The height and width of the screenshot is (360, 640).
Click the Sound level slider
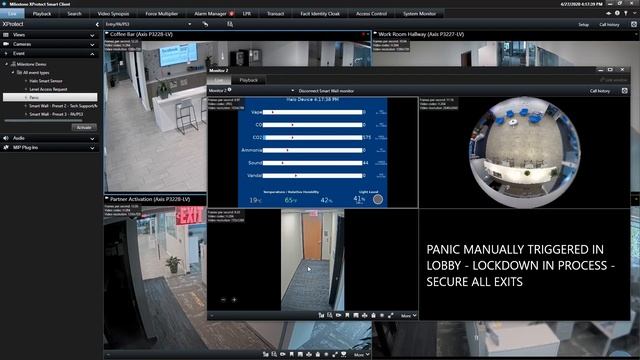pyautogui.click(x=312, y=163)
